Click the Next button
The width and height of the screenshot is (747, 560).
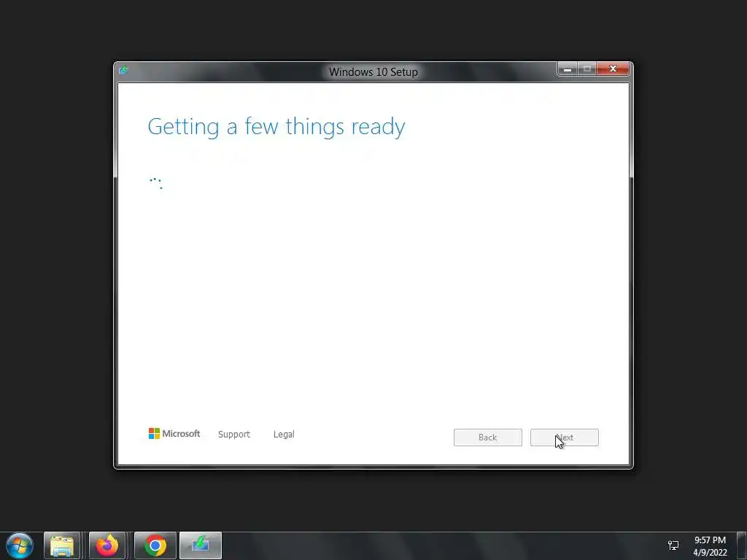[565, 437]
